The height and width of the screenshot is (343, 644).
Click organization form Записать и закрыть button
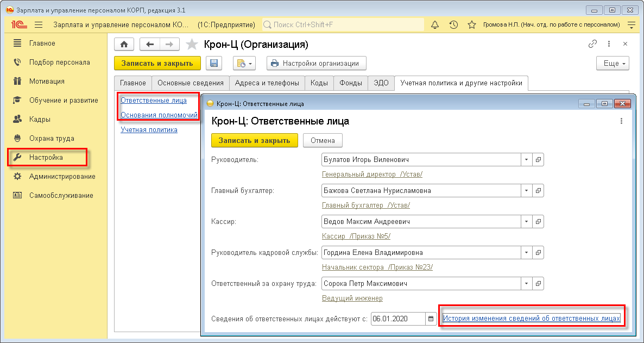[x=157, y=64]
